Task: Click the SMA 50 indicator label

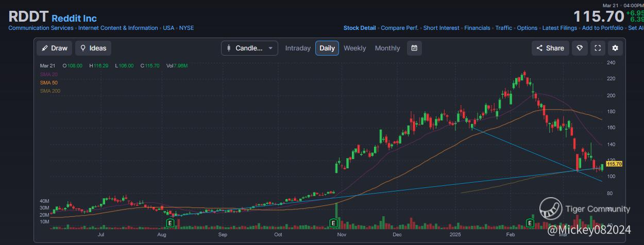Action: [x=49, y=83]
